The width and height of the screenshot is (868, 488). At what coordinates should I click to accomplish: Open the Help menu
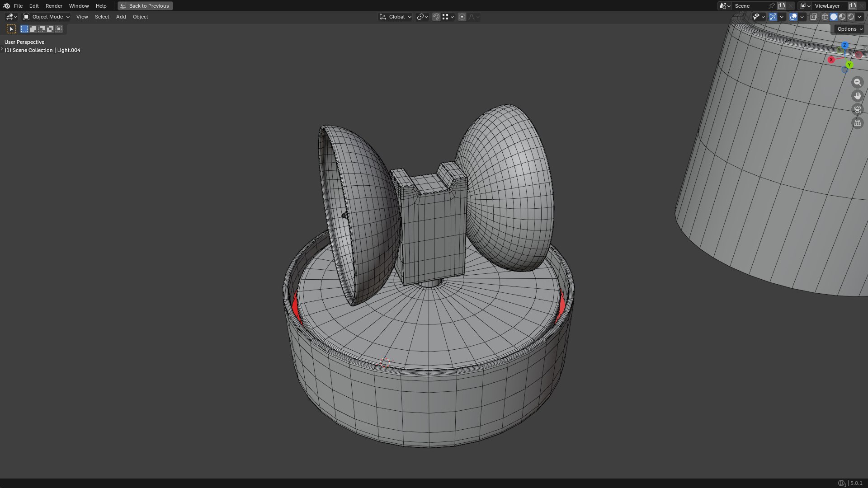click(101, 6)
